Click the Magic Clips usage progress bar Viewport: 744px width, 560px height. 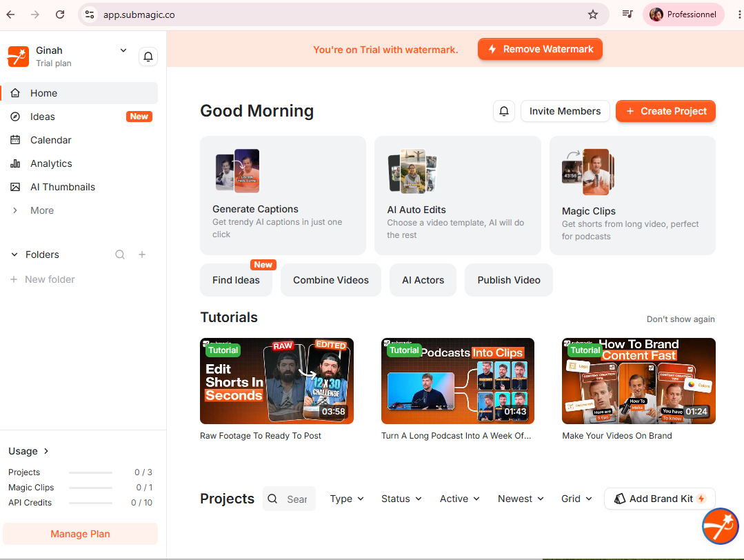coord(90,488)
